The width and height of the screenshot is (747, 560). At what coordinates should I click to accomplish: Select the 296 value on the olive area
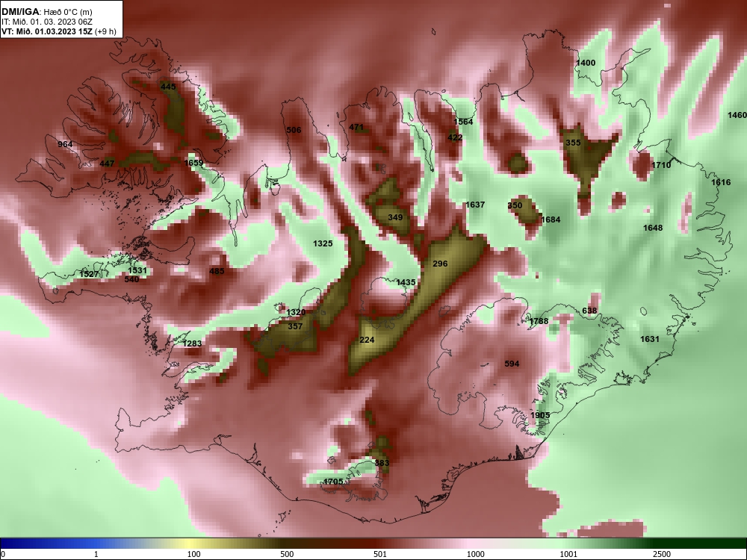(440, 264)
